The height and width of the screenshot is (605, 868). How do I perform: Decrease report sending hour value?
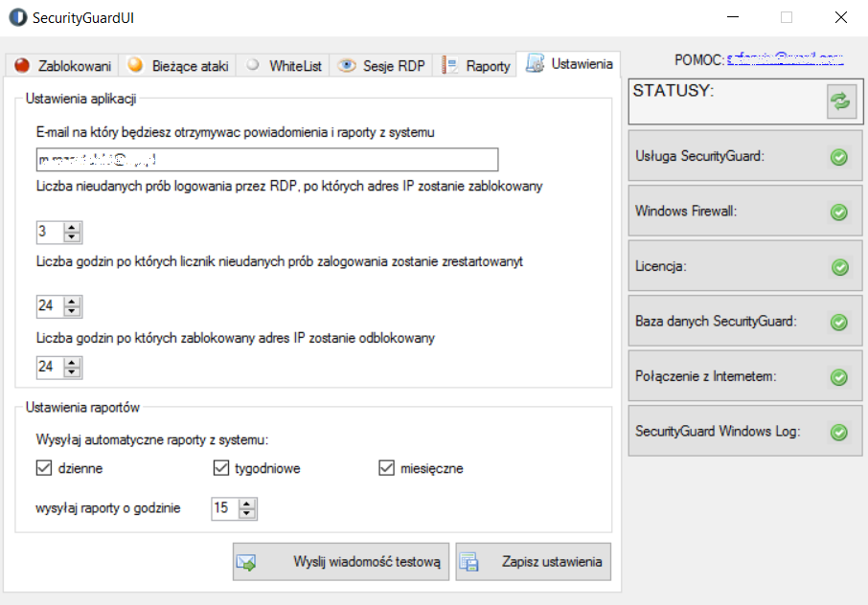point(247,514)
